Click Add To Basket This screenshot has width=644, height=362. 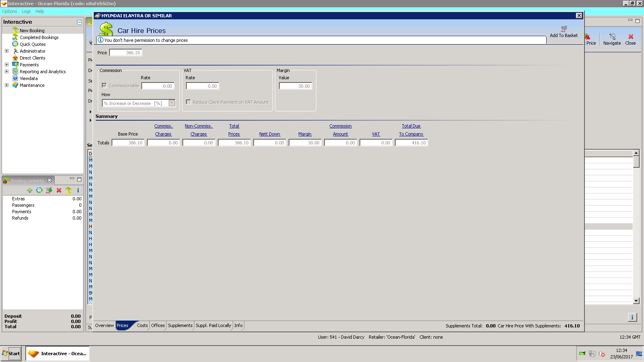563,32
